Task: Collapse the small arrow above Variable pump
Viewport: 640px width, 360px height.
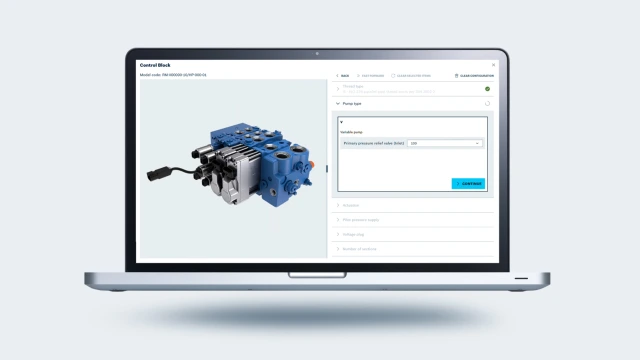Action: (342, 122)
